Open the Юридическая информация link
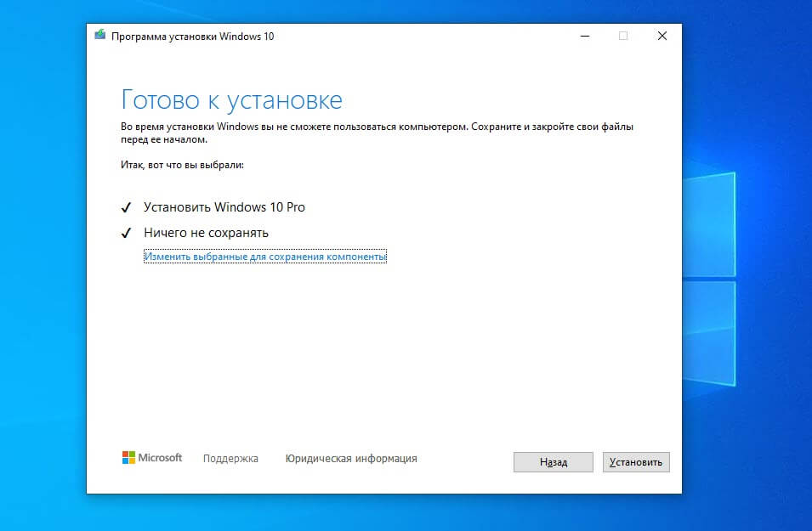 (351, 459)
